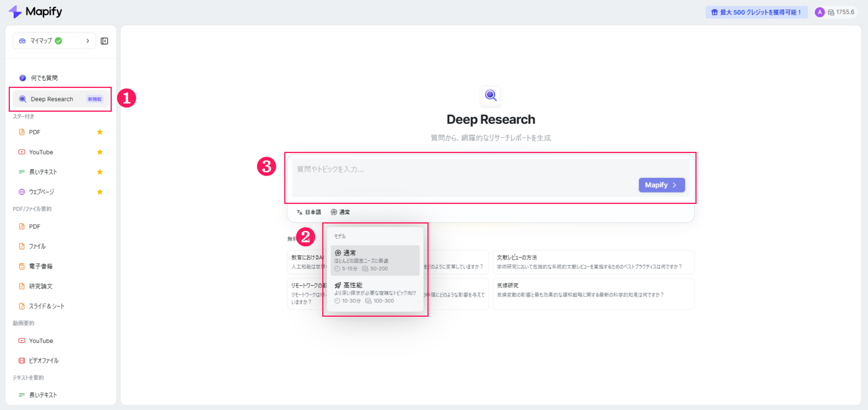868x410 pixels.
Task: Open the 通常 model selector
Action: pyautogui.click(x=340, y=212)
